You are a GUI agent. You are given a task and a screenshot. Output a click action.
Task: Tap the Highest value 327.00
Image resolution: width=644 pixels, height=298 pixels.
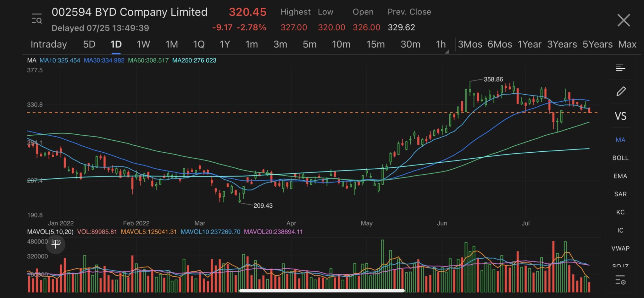(294, 27)
